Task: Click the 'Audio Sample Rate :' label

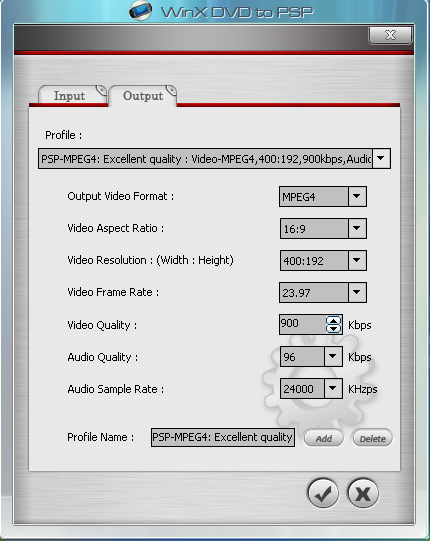Action: (x=116, y=389)
